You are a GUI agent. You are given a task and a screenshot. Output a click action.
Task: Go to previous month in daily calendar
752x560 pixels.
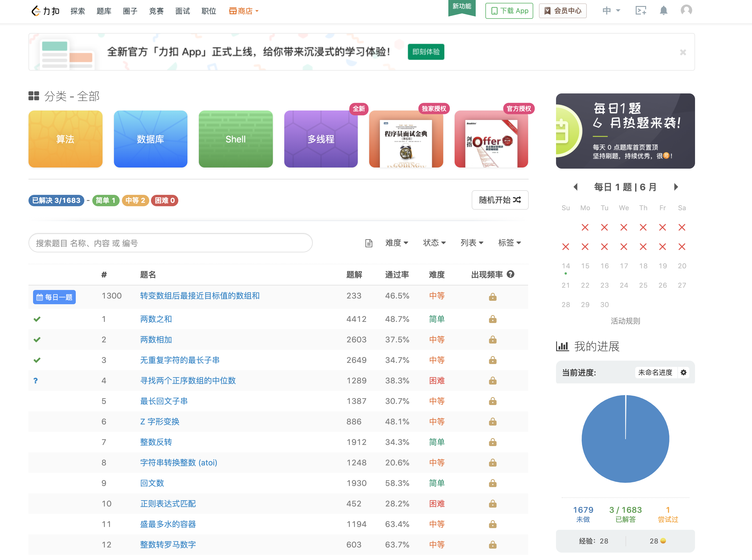575,187
